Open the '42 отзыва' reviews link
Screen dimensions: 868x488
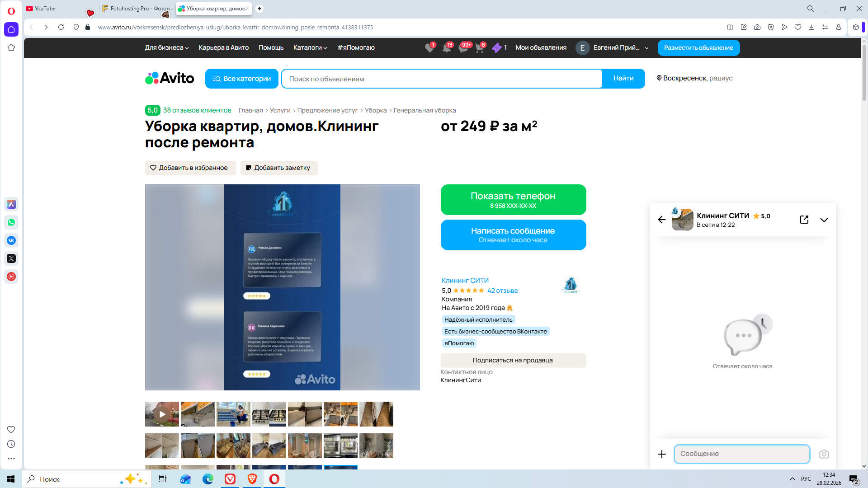click(502, 291)
